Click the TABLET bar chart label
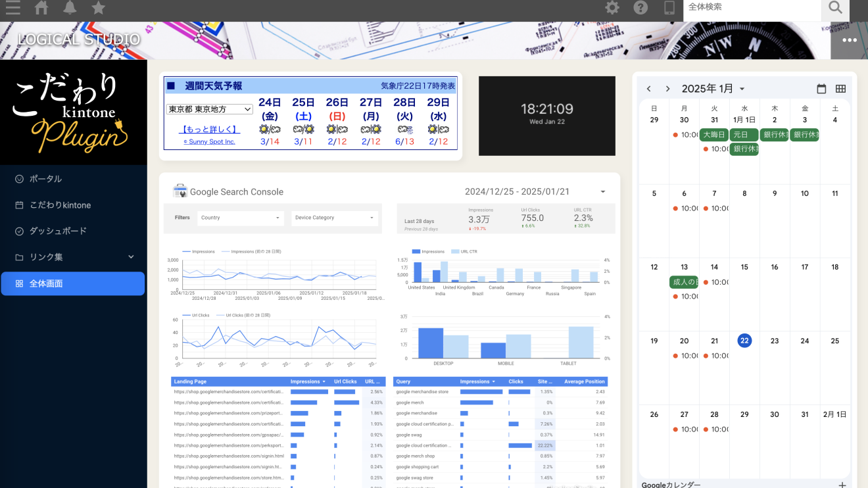 [568, 364]
